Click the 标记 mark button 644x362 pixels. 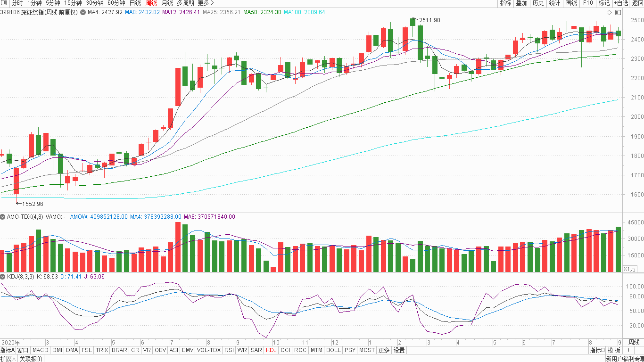604,3
